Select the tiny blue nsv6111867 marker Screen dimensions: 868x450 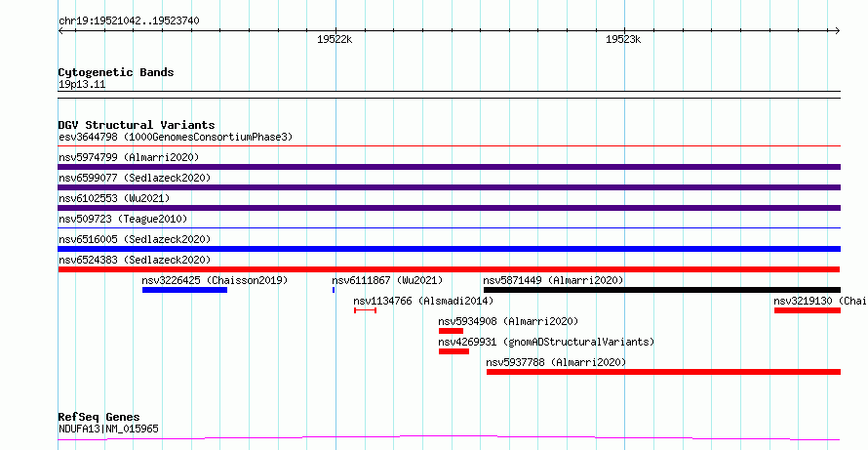pyautogui.click(x=334, y=290)
